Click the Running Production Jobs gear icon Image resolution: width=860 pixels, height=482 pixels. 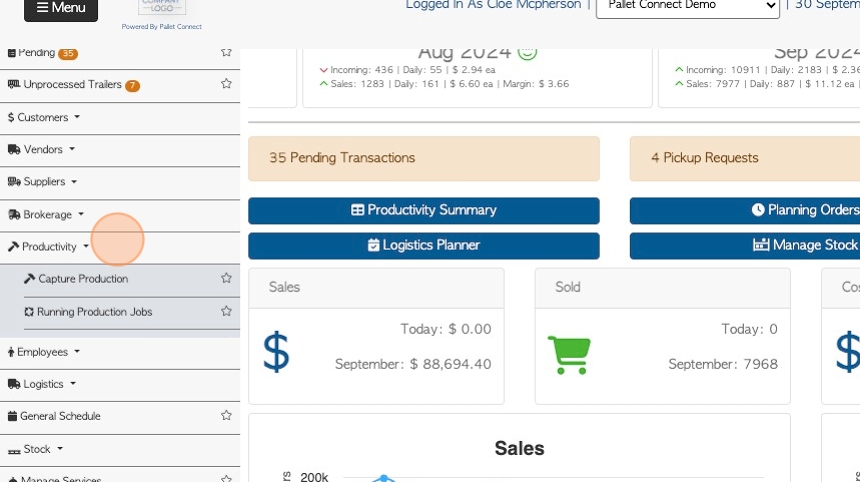point(29,311)
